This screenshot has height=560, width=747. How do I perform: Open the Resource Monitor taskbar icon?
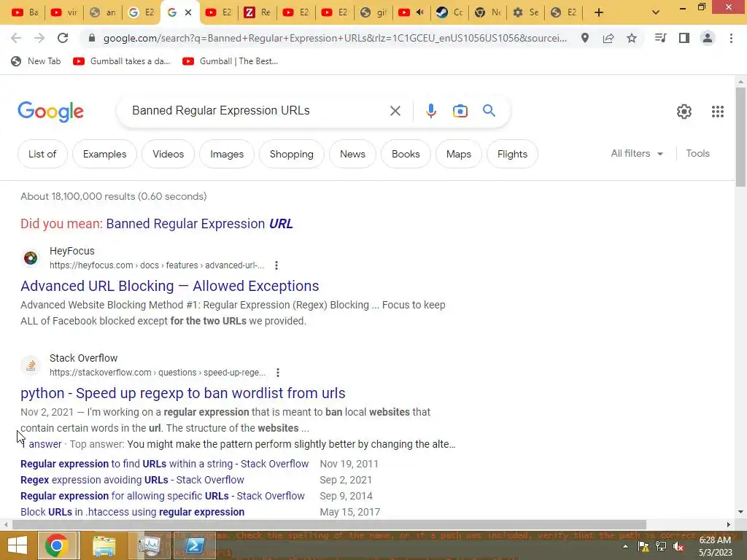click(x=149, y=545)
